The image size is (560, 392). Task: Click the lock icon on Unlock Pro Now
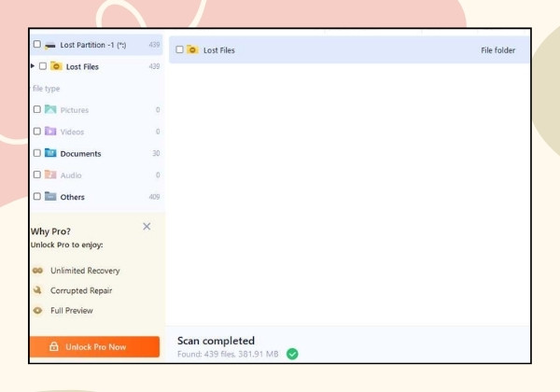click(x=54, y=346)
